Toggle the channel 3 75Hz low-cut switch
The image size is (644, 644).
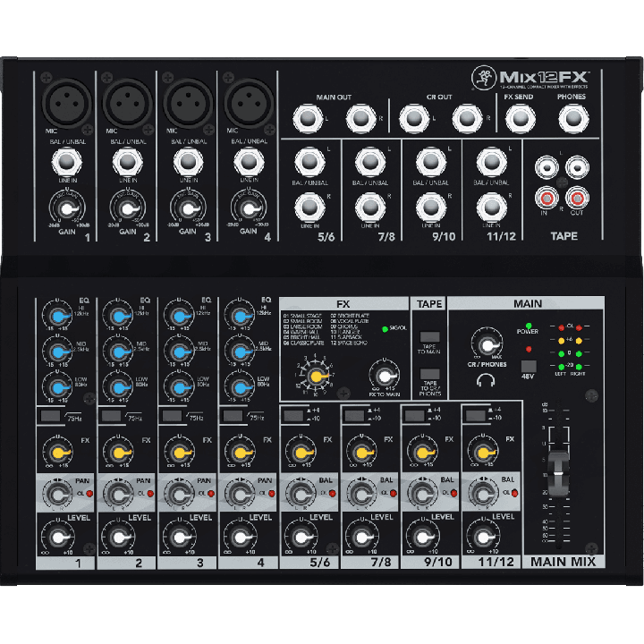point(172,416)
